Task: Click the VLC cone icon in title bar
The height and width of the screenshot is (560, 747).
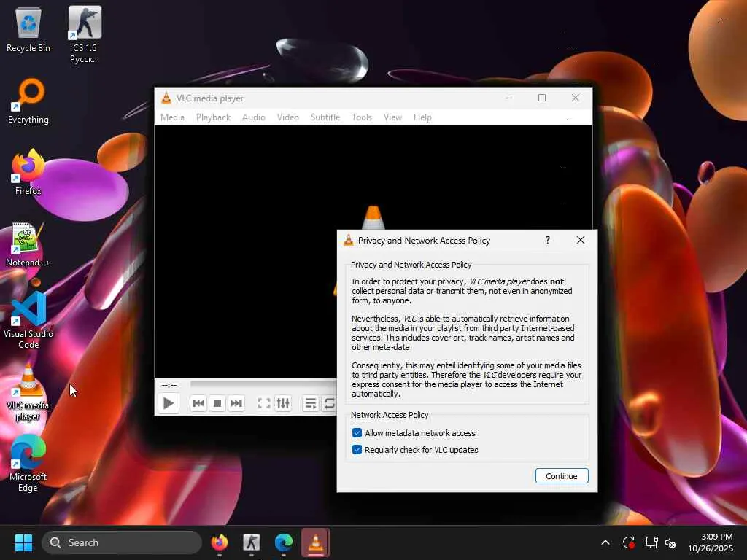Action: [x=166, y=98]
